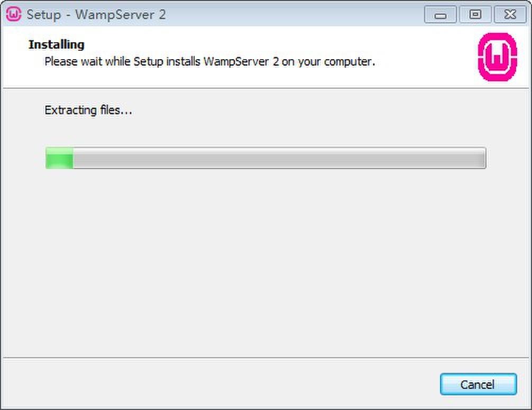Screen dimensions: 532x410
Task: Click empty footer area left of Cancel
Action: coord(221,384)
